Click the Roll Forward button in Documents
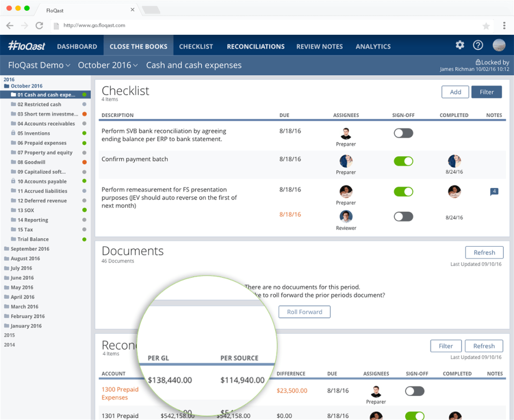This screenshot has width=514, height=420. tap(304, 312)
